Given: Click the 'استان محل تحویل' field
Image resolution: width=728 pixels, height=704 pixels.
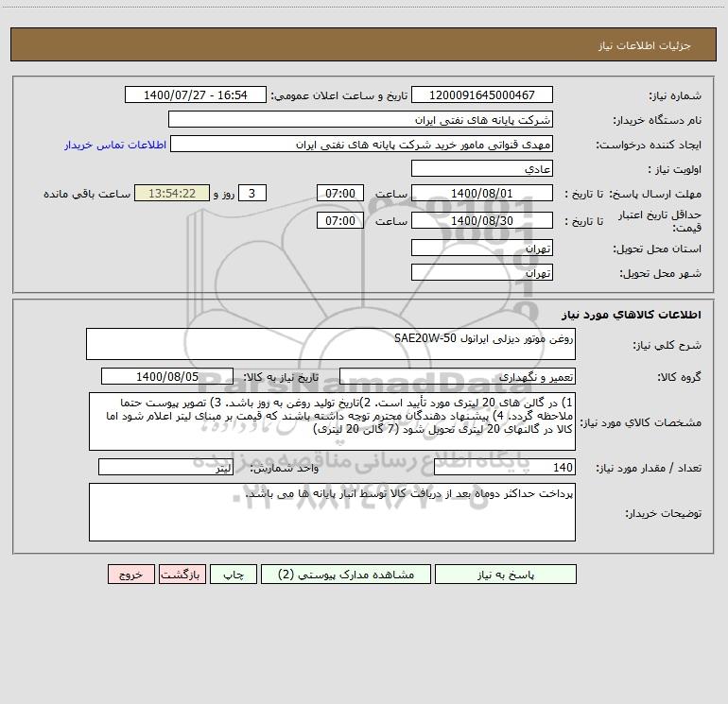Looking at the screenshot, I should pos(481,249).
